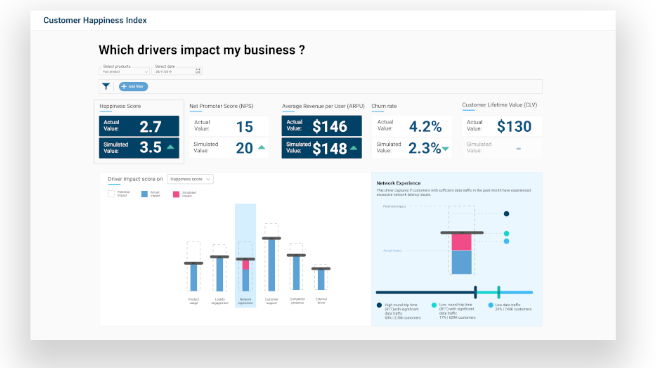Click the Customer Happiness Index title
Image resolution: width=656 pixels, height=368 pixels.
coord(95,20)
